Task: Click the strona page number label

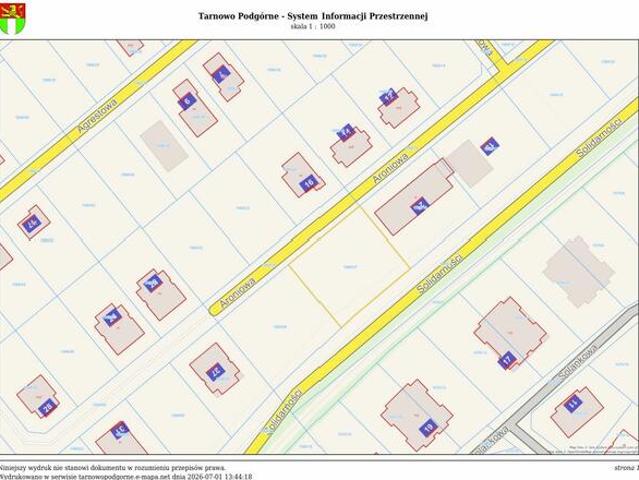Action: click(x=626, y=468)
